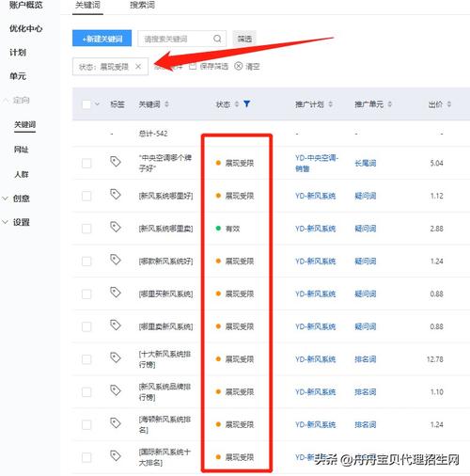Click the bid value 12.78

[x=435, y=359]
